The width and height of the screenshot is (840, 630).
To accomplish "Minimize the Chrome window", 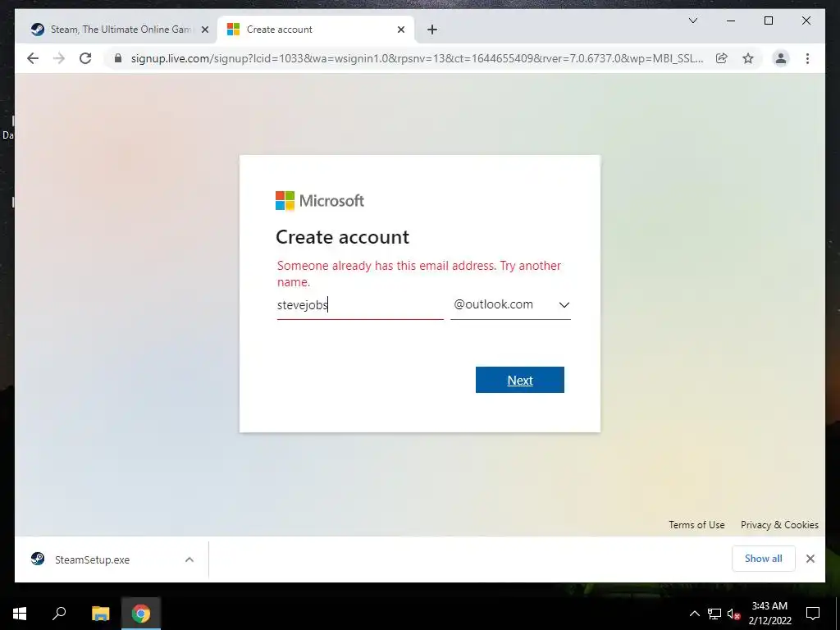I will tap(731, 21).
